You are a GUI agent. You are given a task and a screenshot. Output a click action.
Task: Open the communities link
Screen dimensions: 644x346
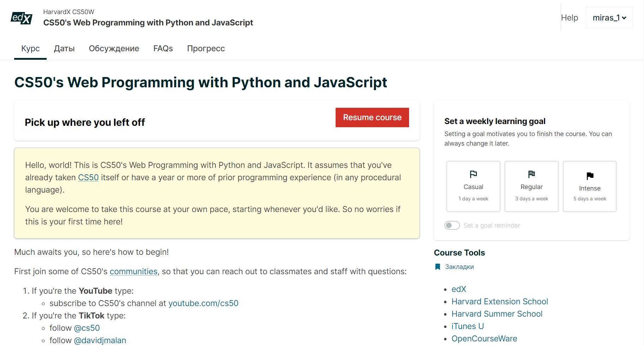134,271
